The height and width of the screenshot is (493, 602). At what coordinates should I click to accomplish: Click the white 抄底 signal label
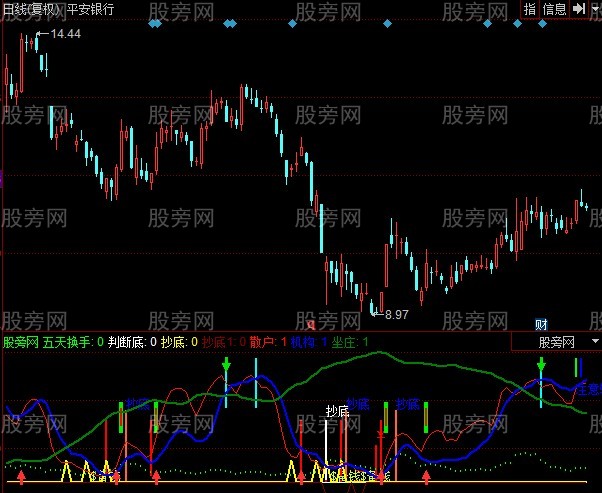(337, 410)
